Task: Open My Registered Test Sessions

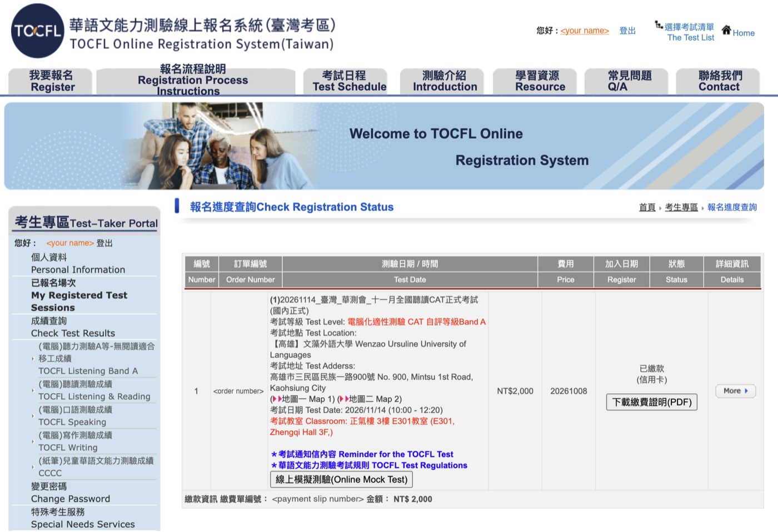Action: [x=79, y=295]
